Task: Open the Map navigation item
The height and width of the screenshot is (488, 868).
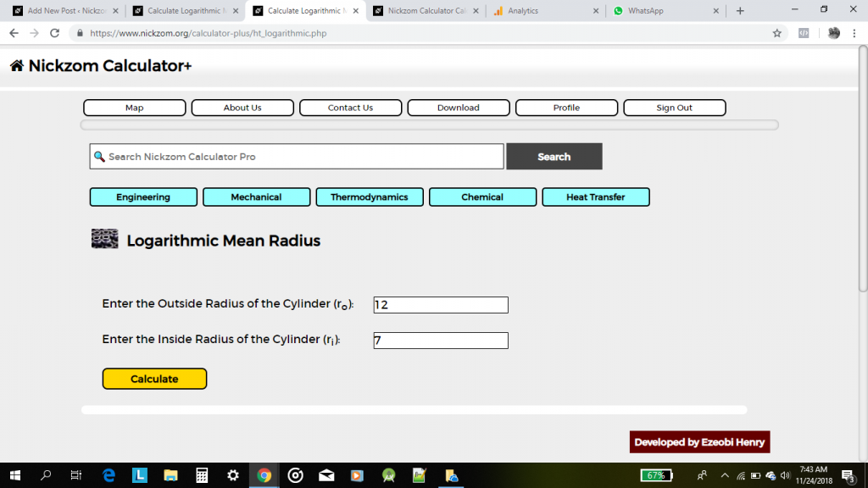Action: [135, 108]
